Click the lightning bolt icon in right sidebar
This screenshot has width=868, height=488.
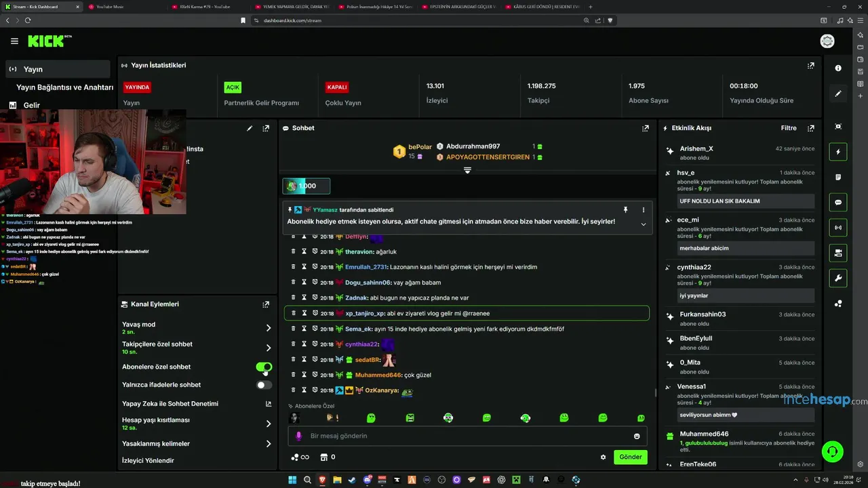[x=838, y=152]
